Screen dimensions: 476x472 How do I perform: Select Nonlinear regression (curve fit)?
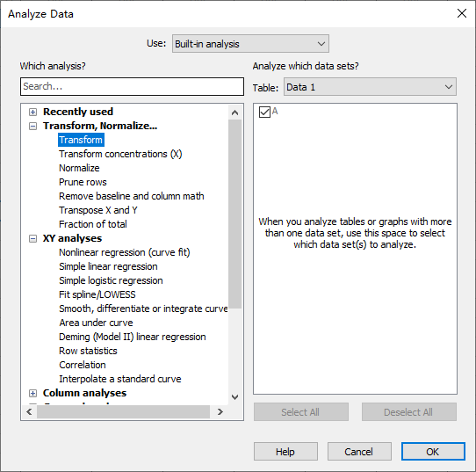(x=125, y=252)
